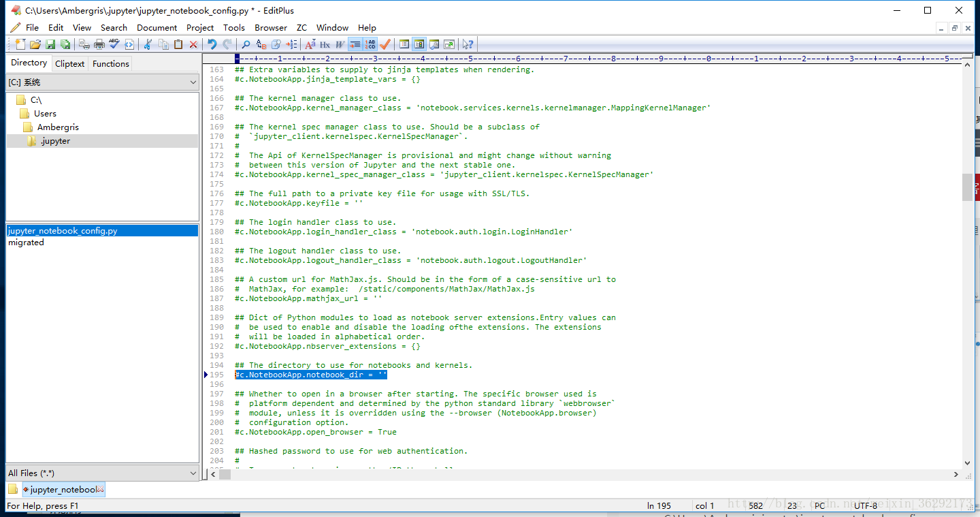980x517 pixels.
Task: Click the orange check mark icon
Action: point(385,44)
